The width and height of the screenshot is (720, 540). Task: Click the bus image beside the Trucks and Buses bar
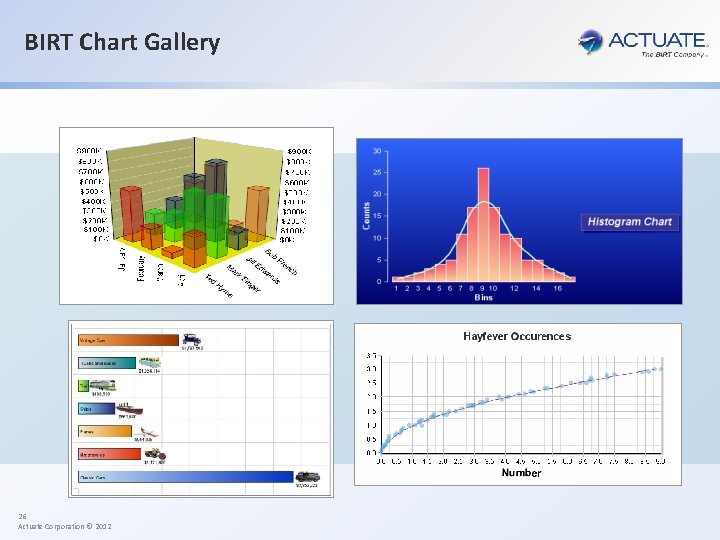[149, 362]
